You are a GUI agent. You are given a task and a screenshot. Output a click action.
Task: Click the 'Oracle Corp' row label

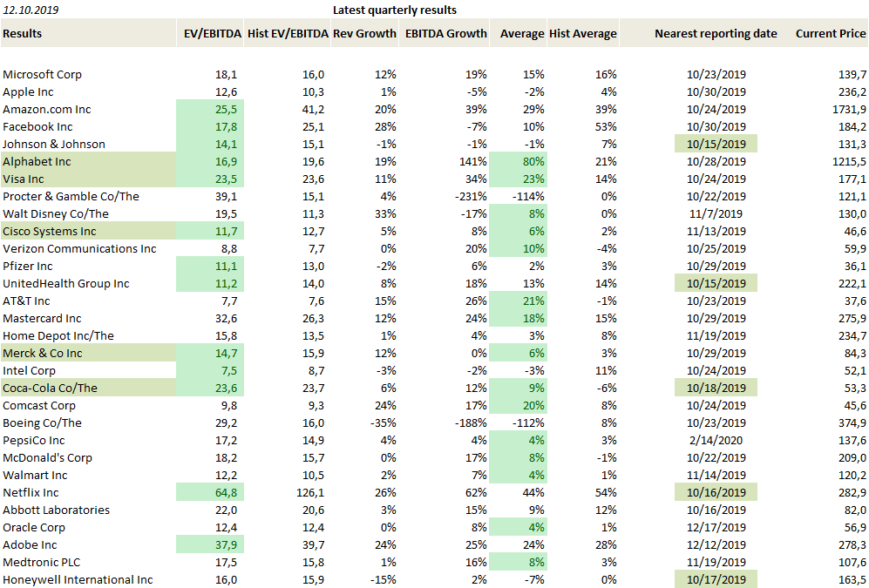pos(34,528)
